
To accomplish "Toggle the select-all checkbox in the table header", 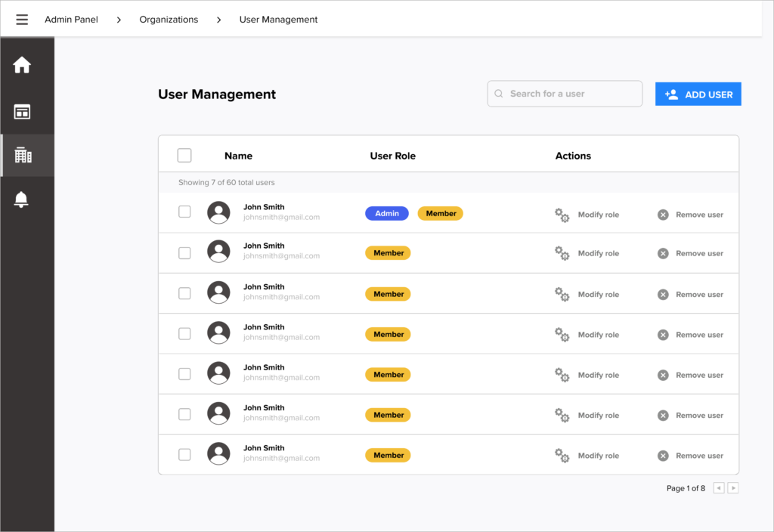I will pos(184,154).
